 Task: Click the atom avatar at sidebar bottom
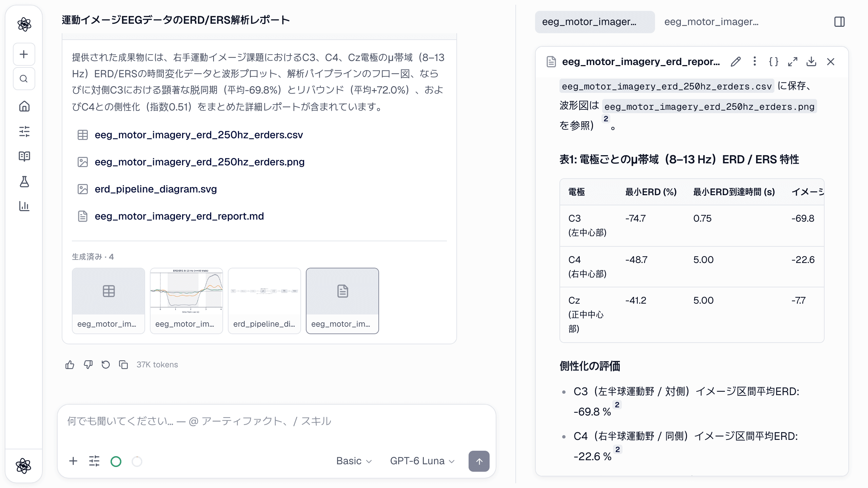coord(23,466)
